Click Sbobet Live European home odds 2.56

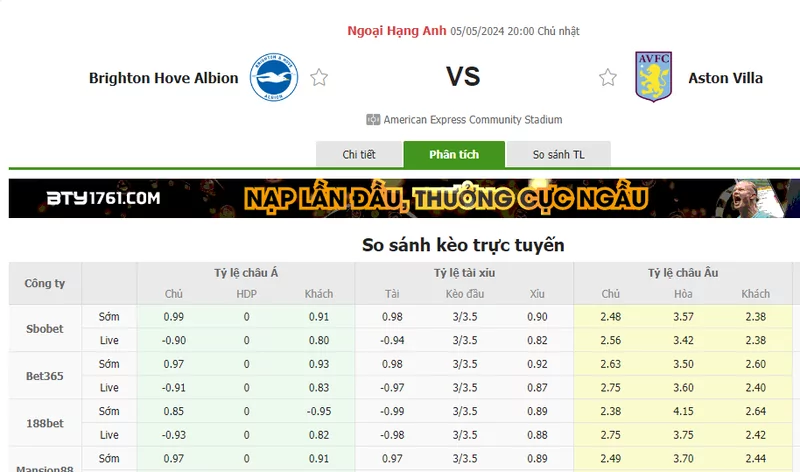(x=611, y=340)
